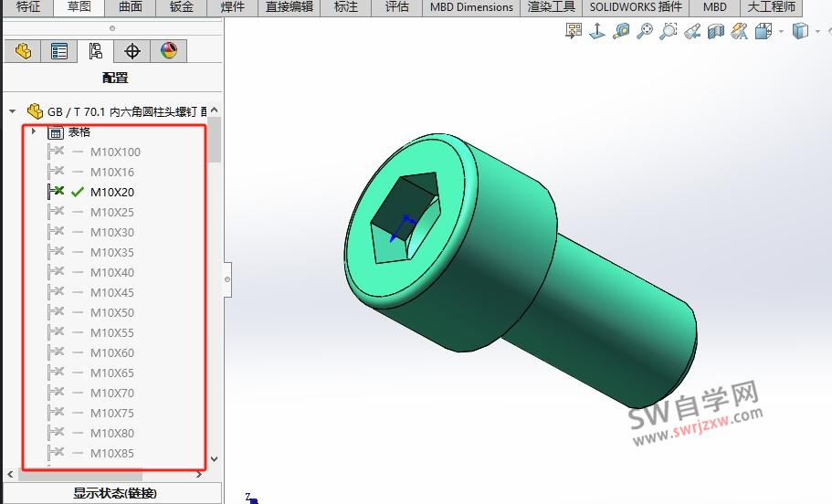832x504 pixels.
Task: Select configuration M10X40
Action: point(112,272)
